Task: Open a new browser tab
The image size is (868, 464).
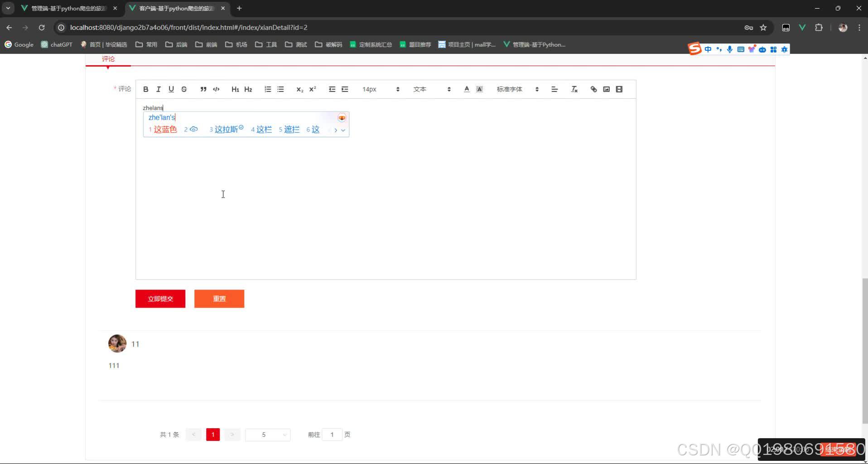Action: tap(239, 8)
